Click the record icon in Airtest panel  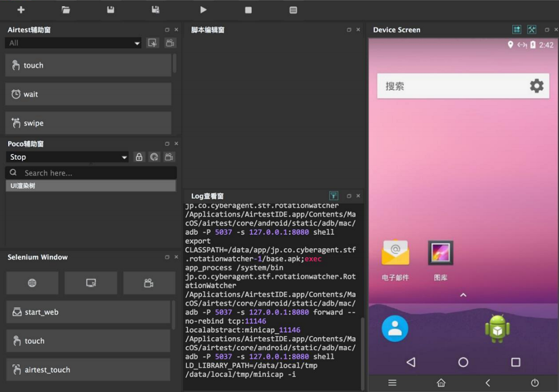pyautogui.click(x=170, y=43)
